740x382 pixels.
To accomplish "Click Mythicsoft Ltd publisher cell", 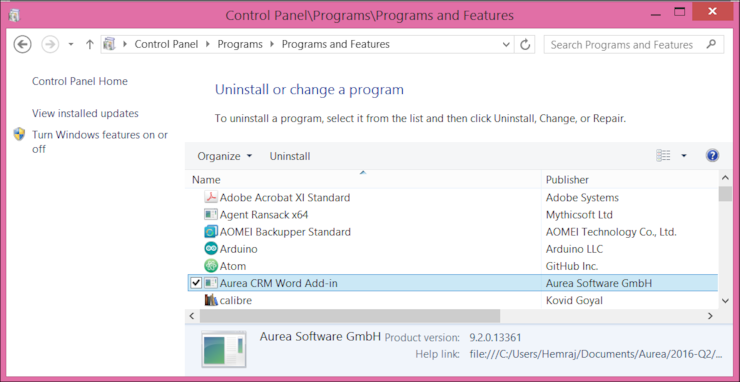I will 579,215.
